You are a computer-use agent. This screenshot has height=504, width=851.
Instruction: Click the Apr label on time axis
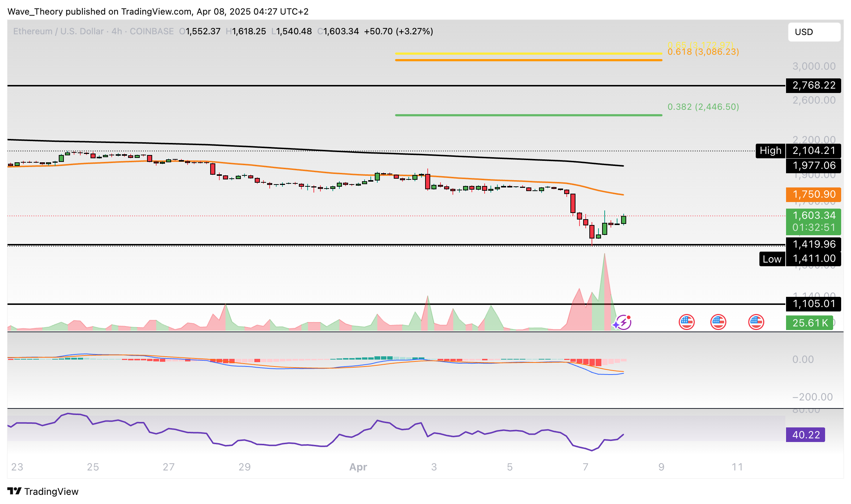(358, 467)
